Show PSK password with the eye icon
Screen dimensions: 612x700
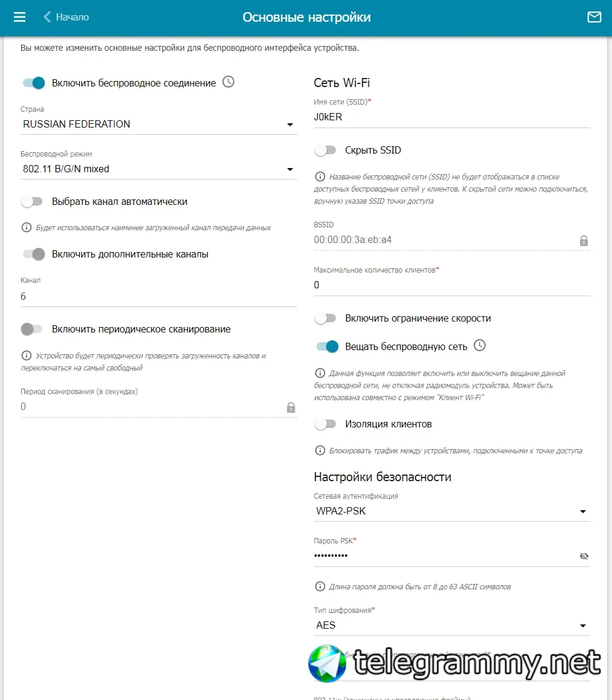coord(584,556)
